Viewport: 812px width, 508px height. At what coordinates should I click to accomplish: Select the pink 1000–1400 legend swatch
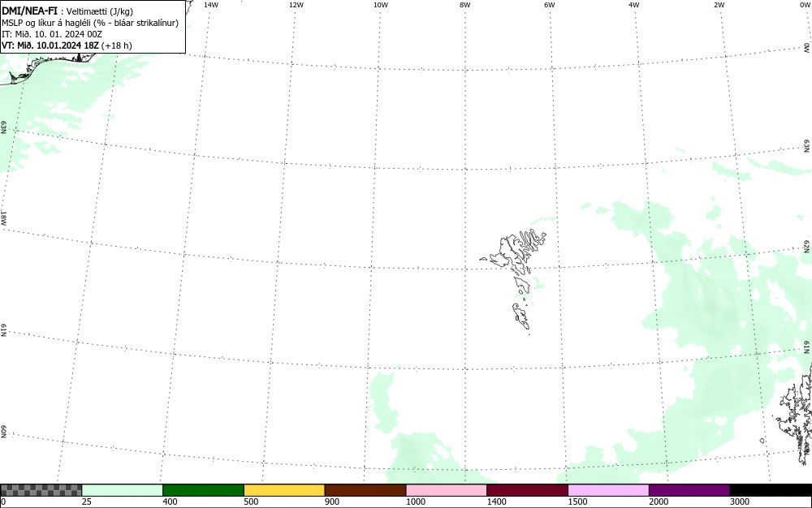[447, 490]
